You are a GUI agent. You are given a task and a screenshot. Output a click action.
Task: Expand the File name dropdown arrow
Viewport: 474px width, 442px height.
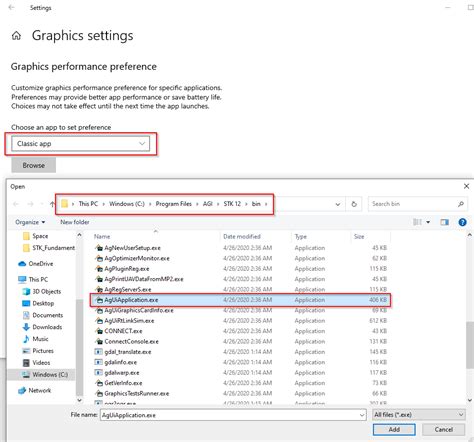[x=362, y=415]
